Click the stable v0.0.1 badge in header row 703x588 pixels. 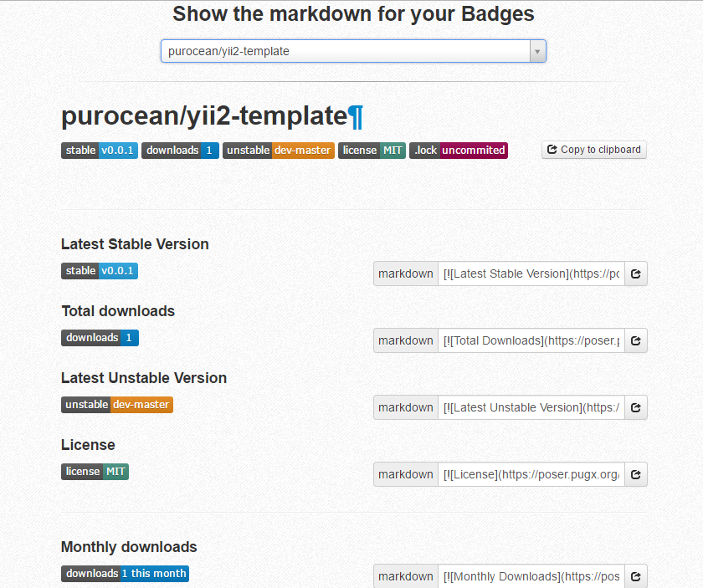[x=99, y=151]
